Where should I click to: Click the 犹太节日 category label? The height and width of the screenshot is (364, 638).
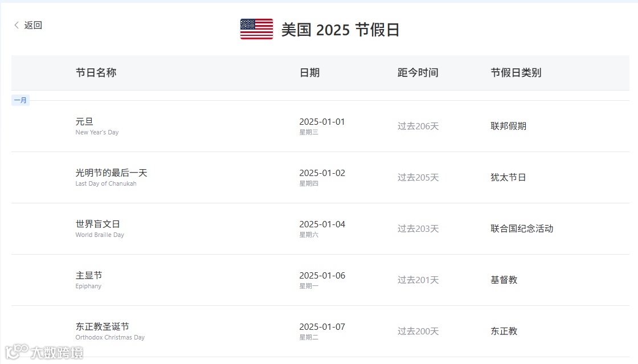tap(508, 177)
